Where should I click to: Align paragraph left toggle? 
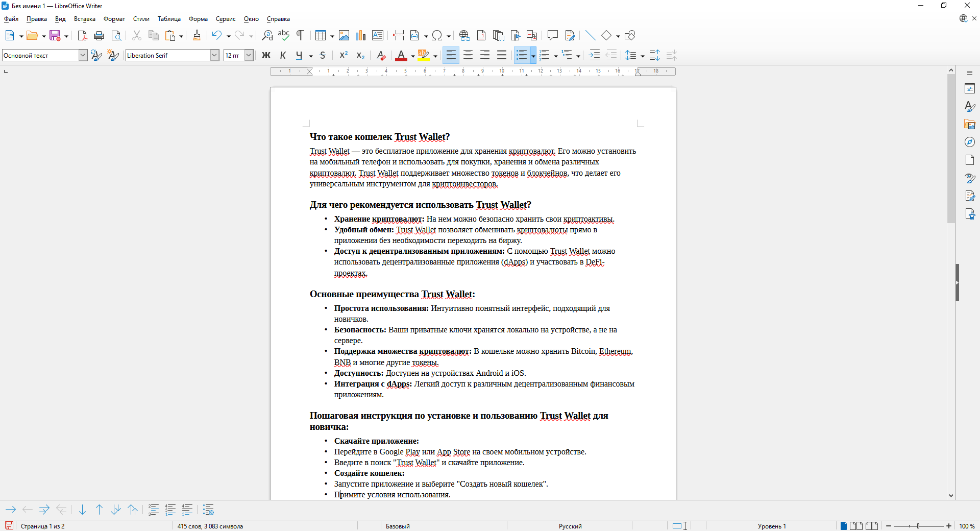[451, 55]
